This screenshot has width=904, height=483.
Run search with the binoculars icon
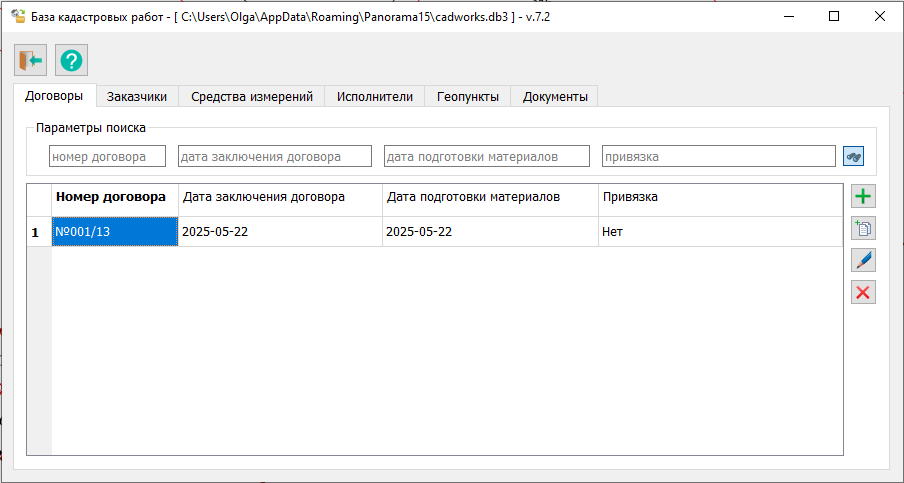pos(853,157)
